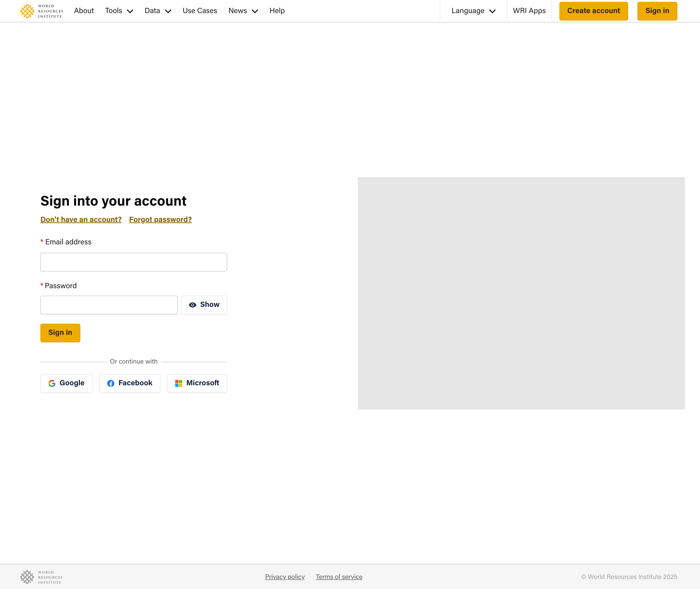Open WRI Apps from header
Viewport: 700px width, 589px height.
(x=529, y=11)
